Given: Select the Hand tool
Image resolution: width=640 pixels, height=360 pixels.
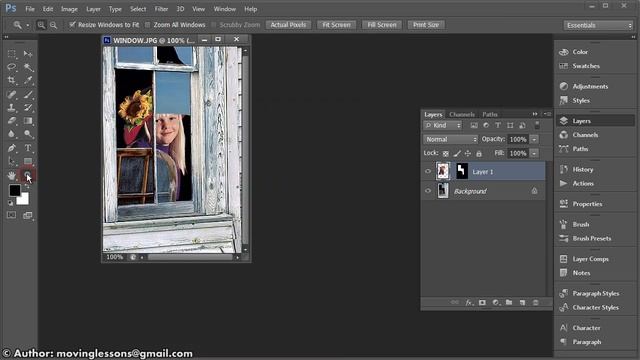Looking at the screenshot, I should (11, 176).
